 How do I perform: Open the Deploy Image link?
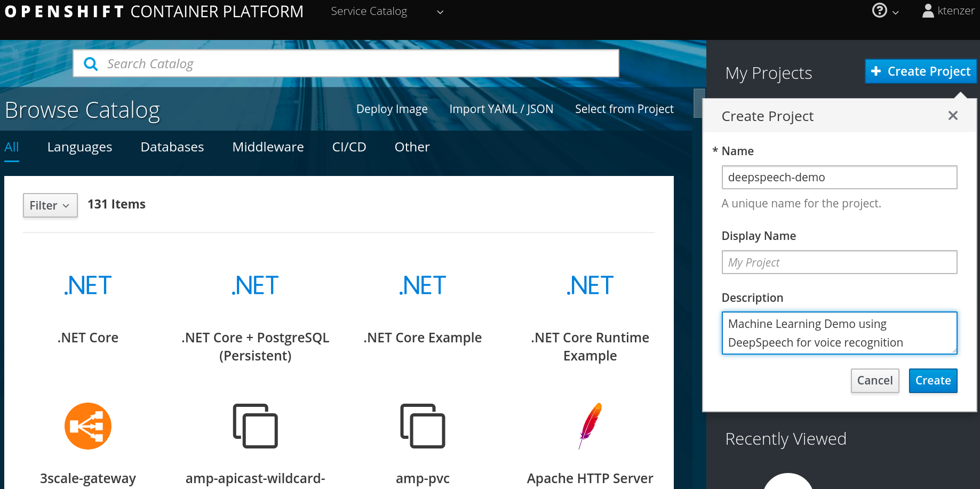392,109
